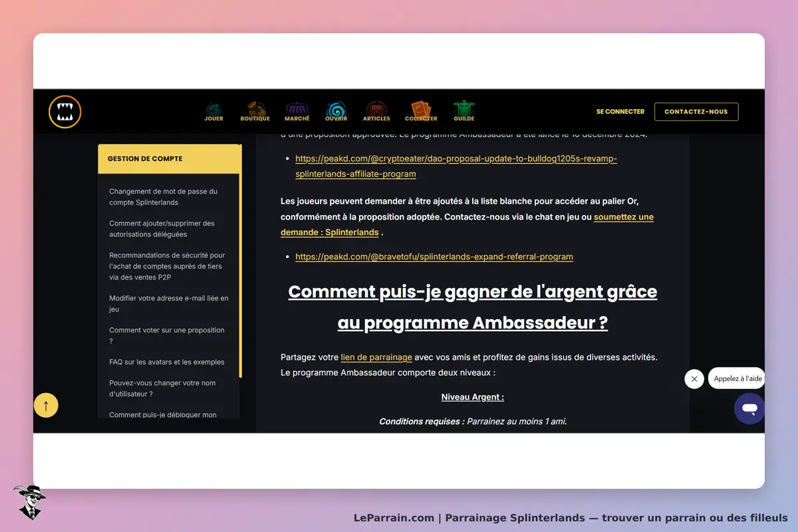798x532 pixels.
Task: Open the Guilde banner icon
Action: pos(464,112)
